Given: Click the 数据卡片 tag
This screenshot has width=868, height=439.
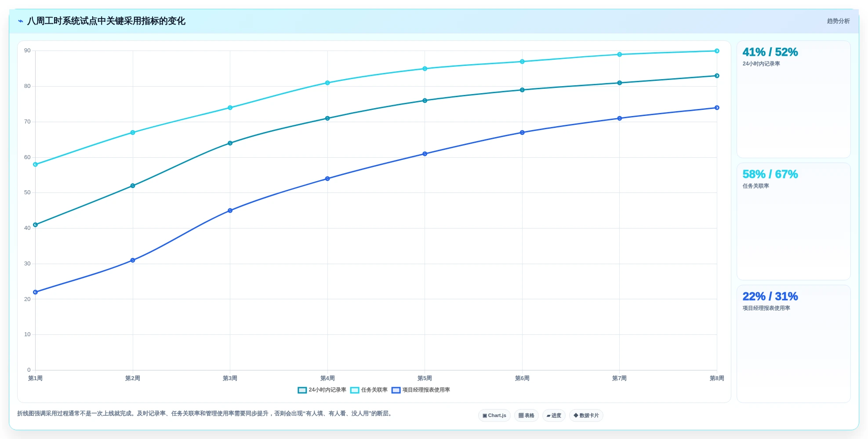Looking at the screenshot, I should pyautogui.click(x=586, y=415).
